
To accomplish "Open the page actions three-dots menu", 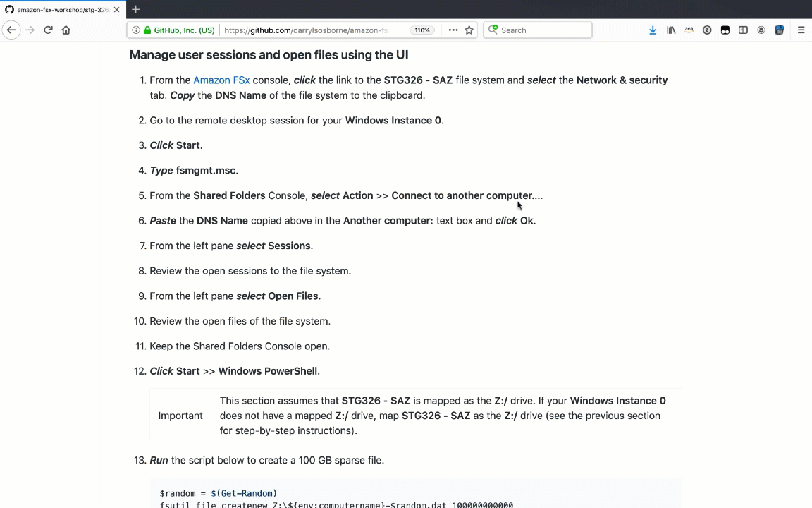I will point(453,30).
